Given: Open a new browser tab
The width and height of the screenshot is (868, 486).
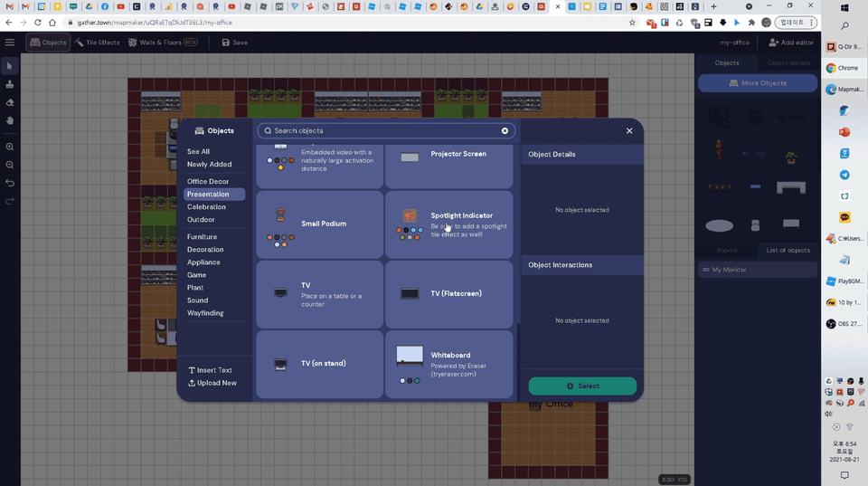Looking at the screenshot, I should [x=713, y=6].
